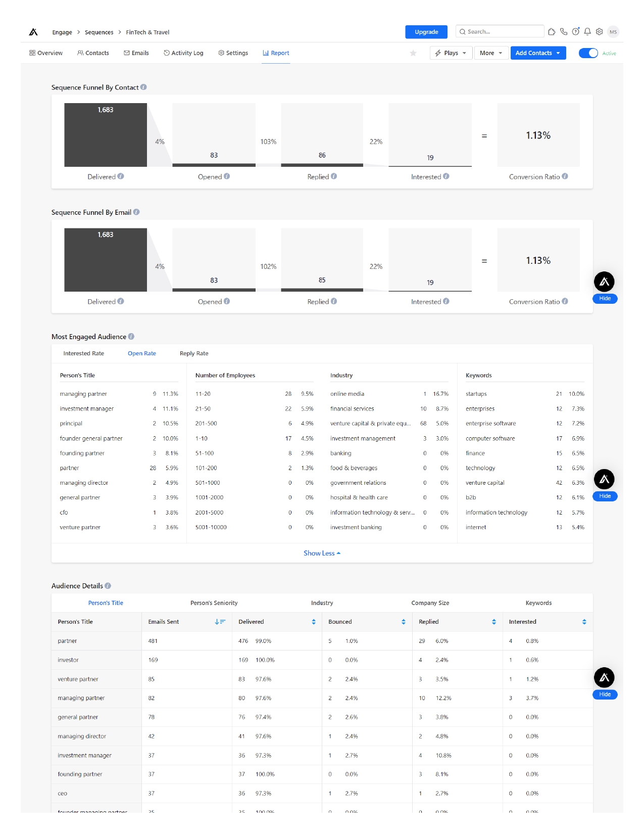This screenshot has height=834, width=644.
Task: Sort table by Emails Sent column
Action: coord(220,622)
